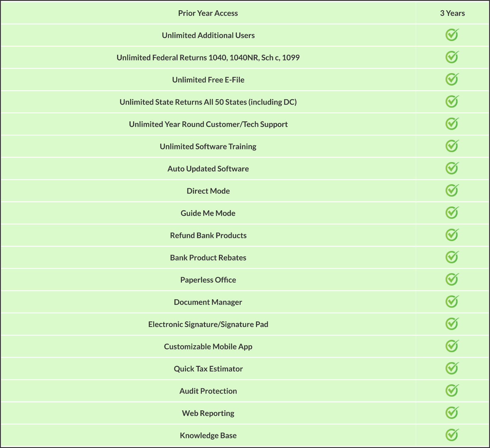Click the 'Prior Year Access' label
Screen dimensions: 490x448
(x=208, y=13)
